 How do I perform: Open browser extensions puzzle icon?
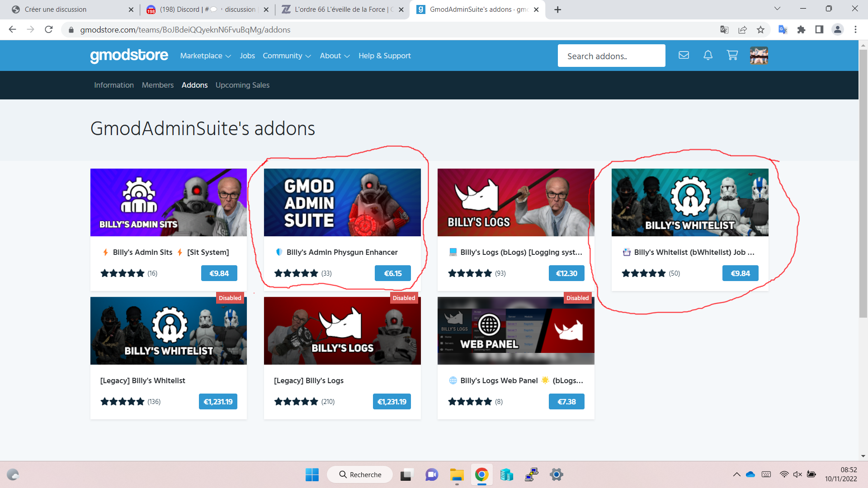[x=801, y=29]
